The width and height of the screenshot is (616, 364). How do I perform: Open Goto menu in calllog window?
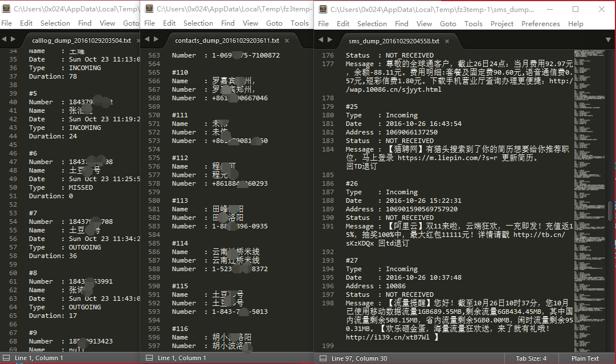pos(131,23)
